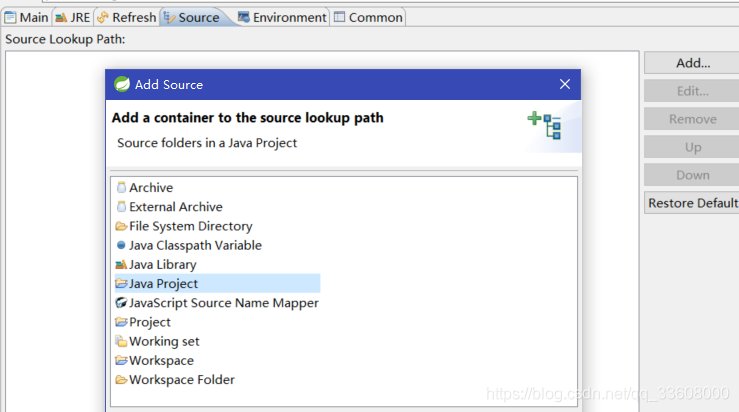
Task: Select the Java Project entry
Action: point(217,283)
